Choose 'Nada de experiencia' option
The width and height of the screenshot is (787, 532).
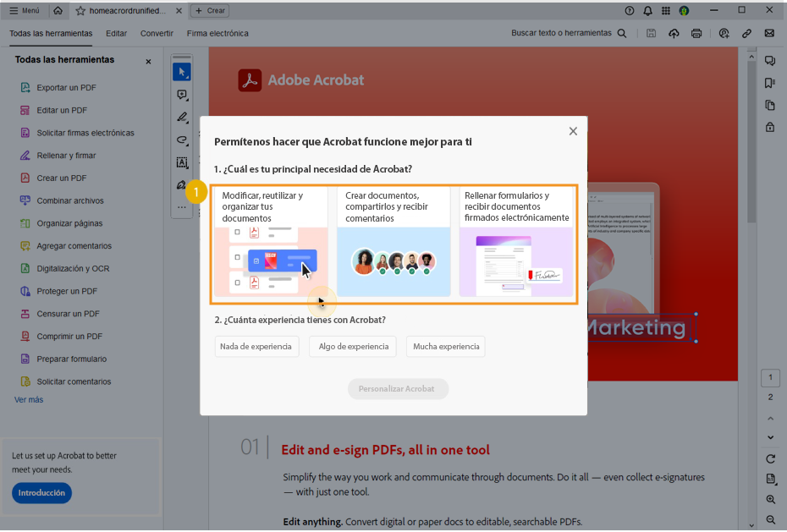(256, 346)
